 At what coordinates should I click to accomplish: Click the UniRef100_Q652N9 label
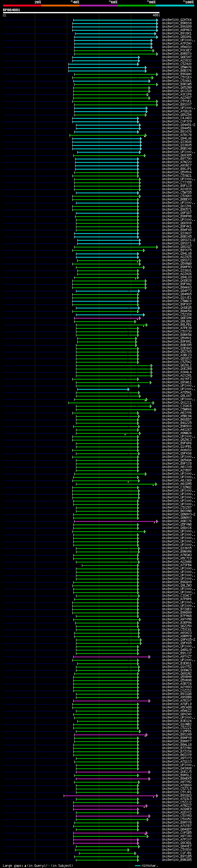(177, 88)
